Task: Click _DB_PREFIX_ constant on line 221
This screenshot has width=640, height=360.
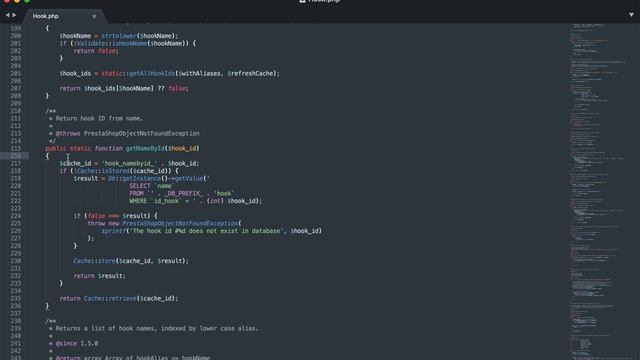Action: (183, 193)
